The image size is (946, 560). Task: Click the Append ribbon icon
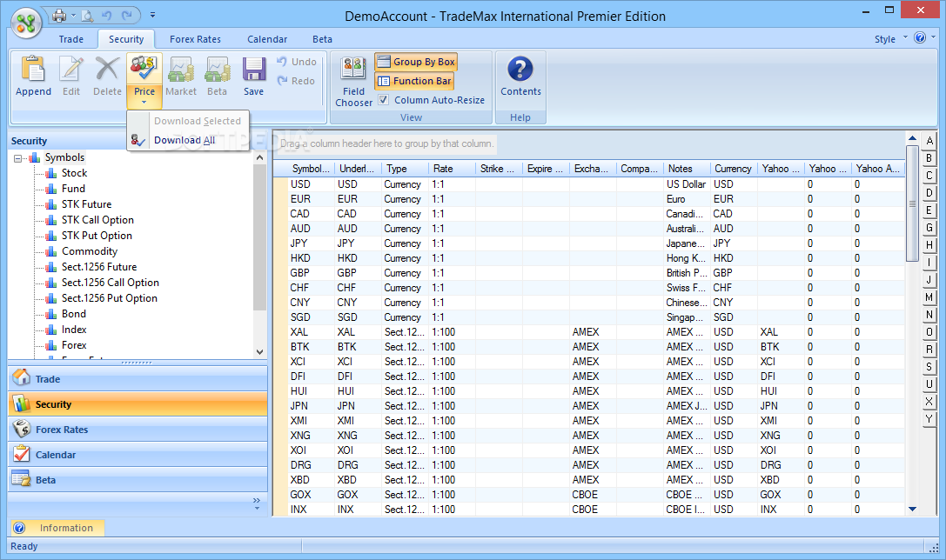click(x=33, y=76)
